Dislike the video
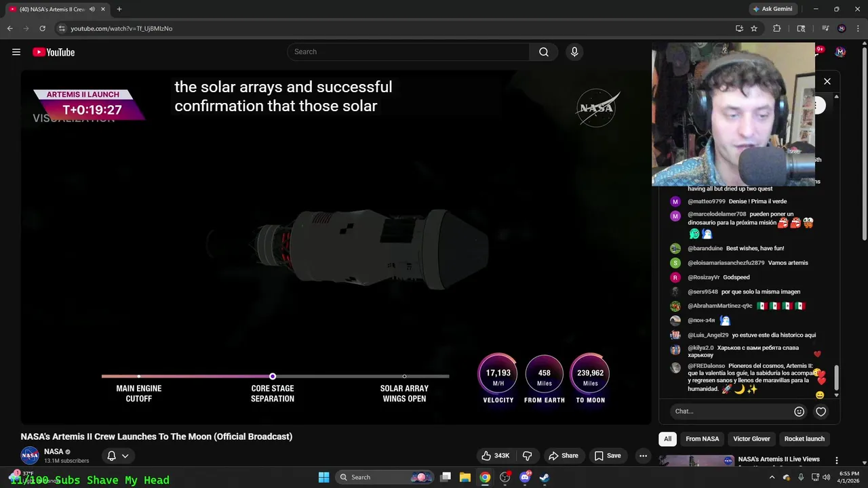 coord(527,455)
